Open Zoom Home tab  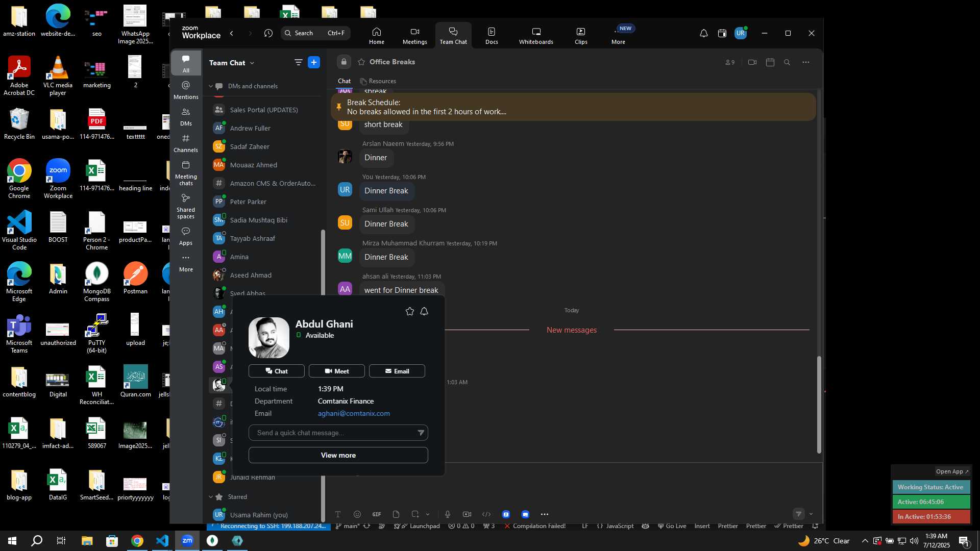tap(376, 35)
